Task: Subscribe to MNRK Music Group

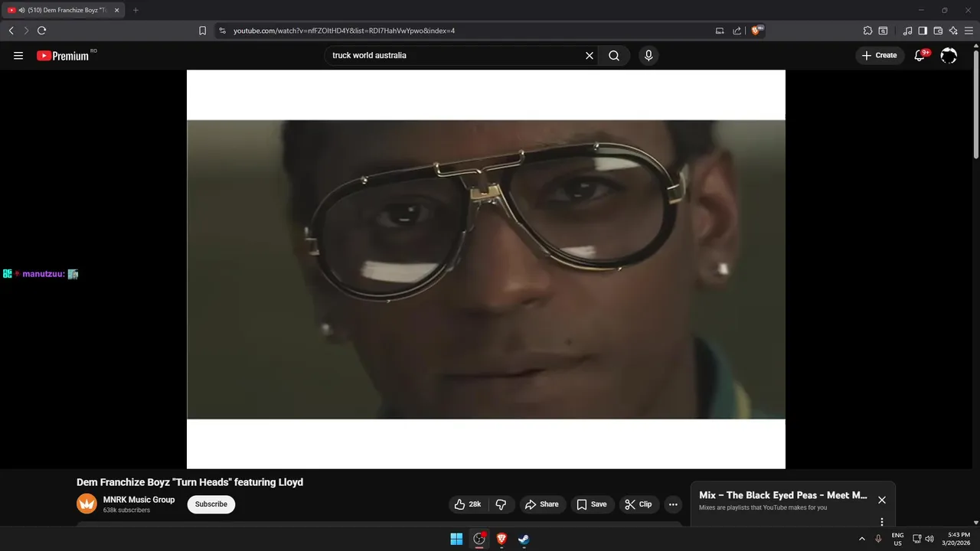Action: point(211,504)
